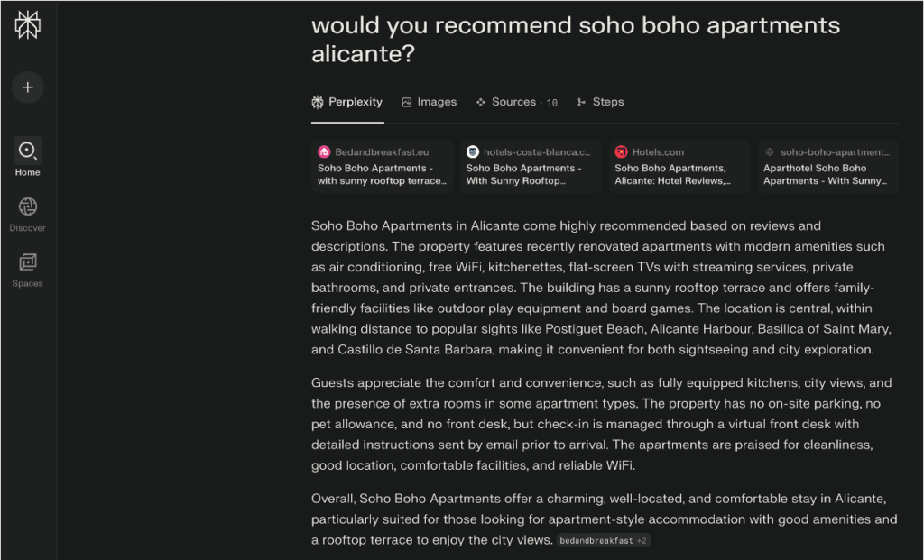Screen dimensions: 924x560
Task: Open the Home search icon
Action: pos(28,151)
